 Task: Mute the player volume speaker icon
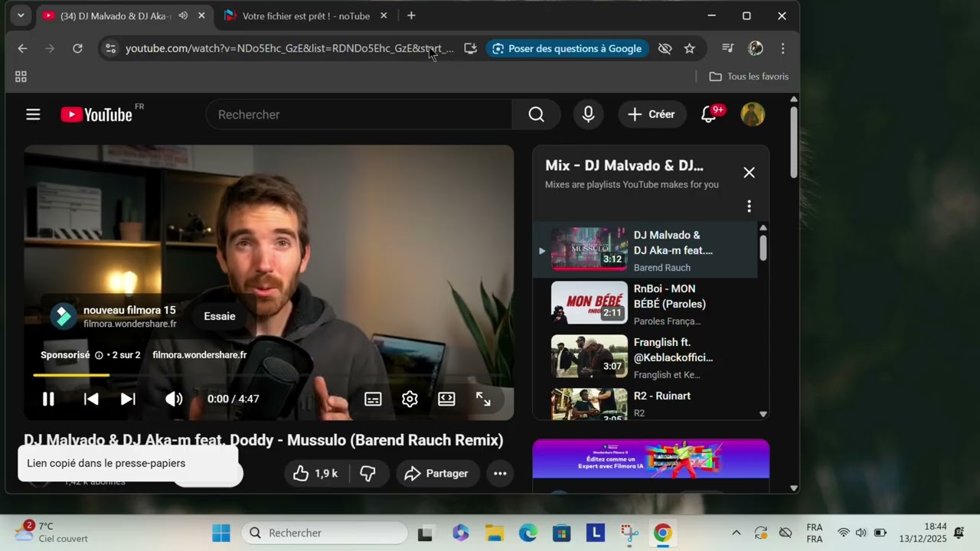pyautogui.click(x=174, y=399)
